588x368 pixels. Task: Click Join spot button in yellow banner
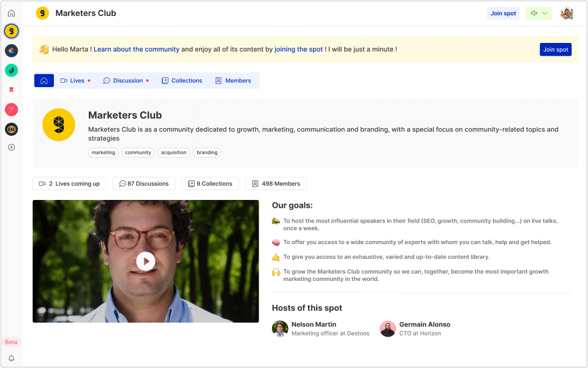pyautogui.click(x=556, y=50)
